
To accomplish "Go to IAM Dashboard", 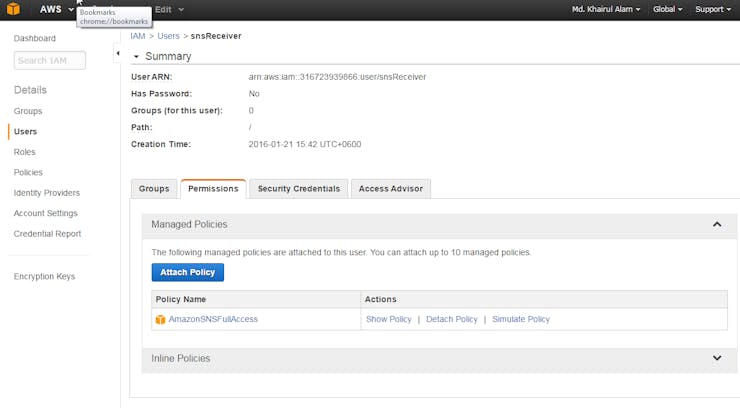I will pyautogui.click(x=34, y=38).
